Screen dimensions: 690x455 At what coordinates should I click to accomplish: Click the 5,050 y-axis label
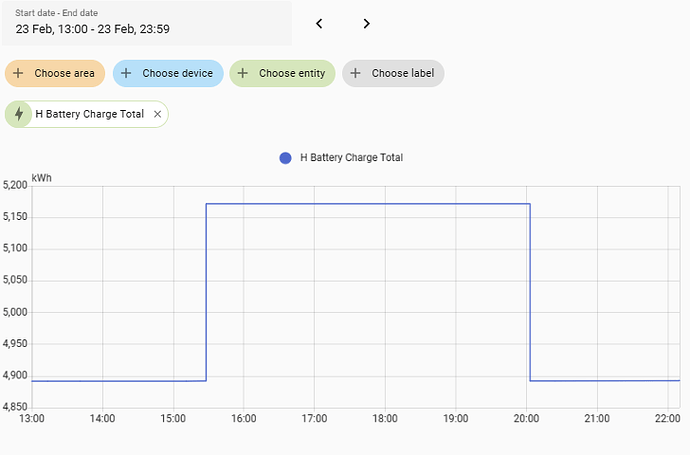point(15,280)
